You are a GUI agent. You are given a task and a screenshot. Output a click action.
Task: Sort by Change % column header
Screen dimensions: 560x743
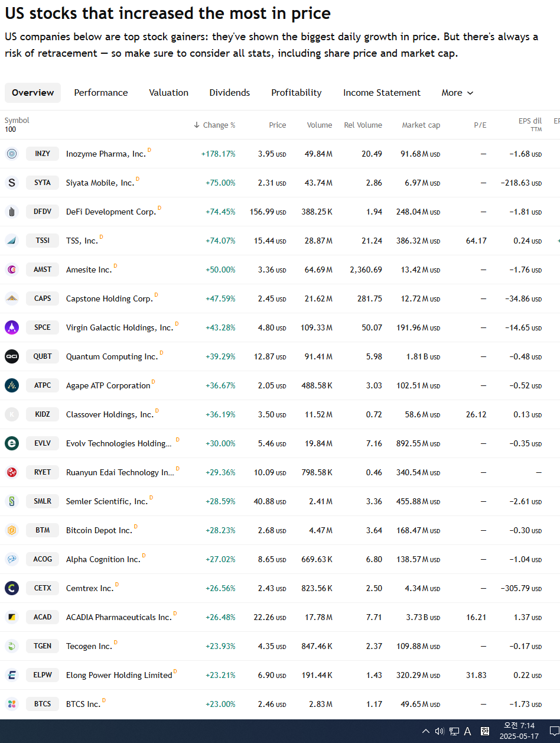point(214,125)
